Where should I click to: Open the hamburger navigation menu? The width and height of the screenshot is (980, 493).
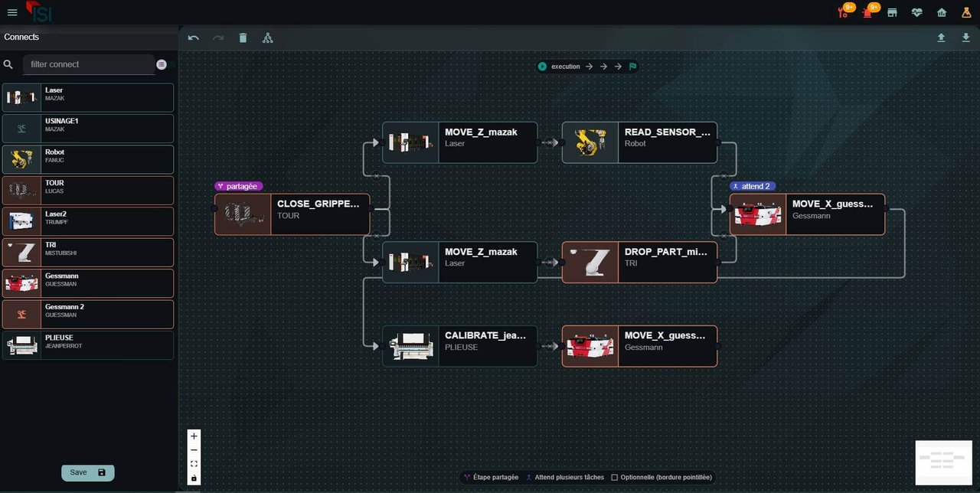tap(12, 12)
